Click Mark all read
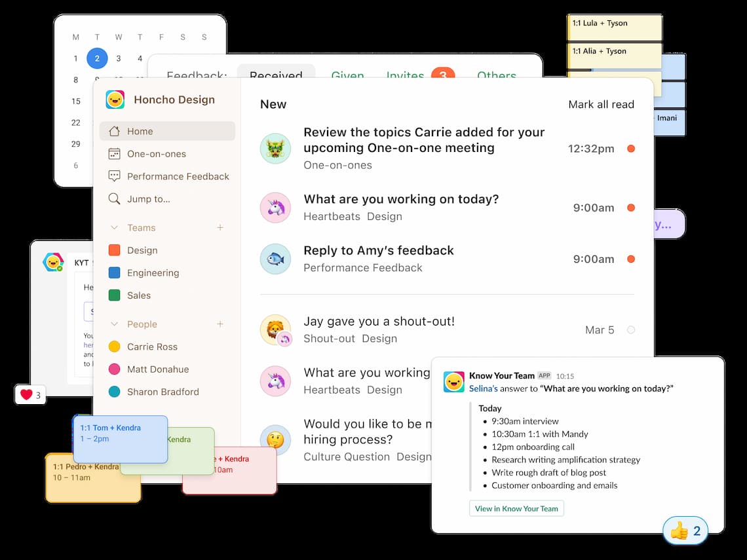Image resolution: width=747 pixels, height=560 pixels. pos(601,104)
